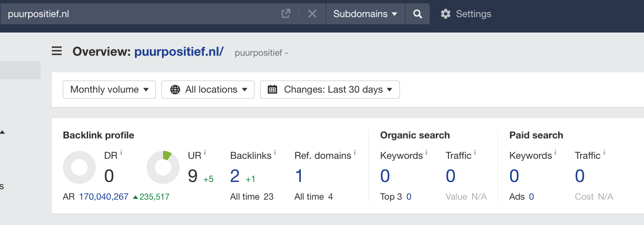644x225 pixels.
Task: Open the Subdomains mode dropdown
Action: pyautogui.click(x=365, y=14)
